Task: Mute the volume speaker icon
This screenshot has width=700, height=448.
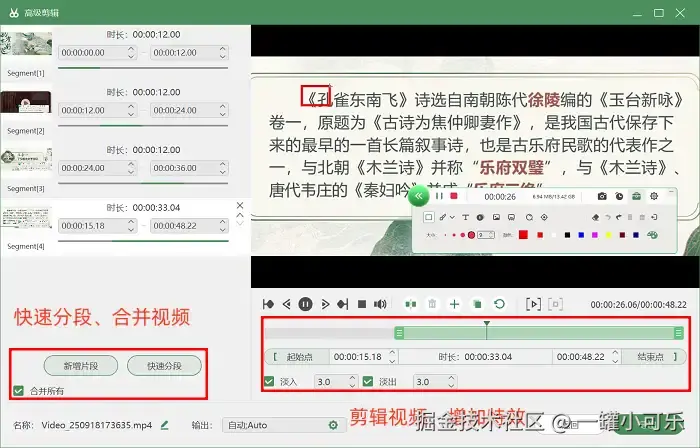Action: tap(380, 304)
